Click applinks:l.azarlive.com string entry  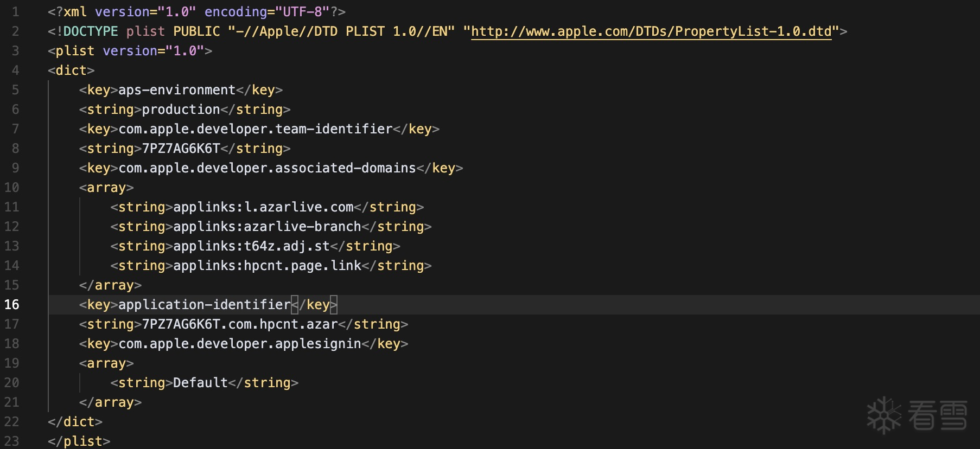(263, 207)
